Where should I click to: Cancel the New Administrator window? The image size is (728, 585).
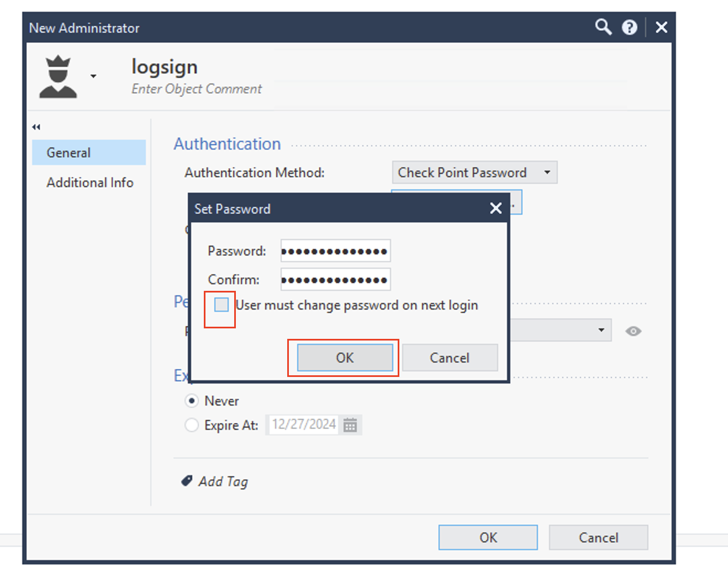[x=598, y=538]
